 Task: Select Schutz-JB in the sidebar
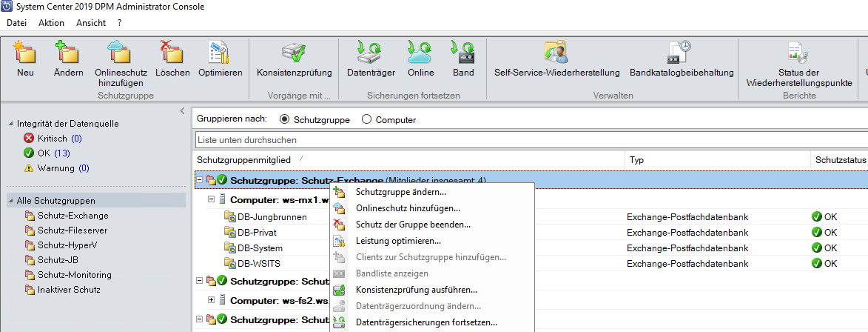[58, 260]
